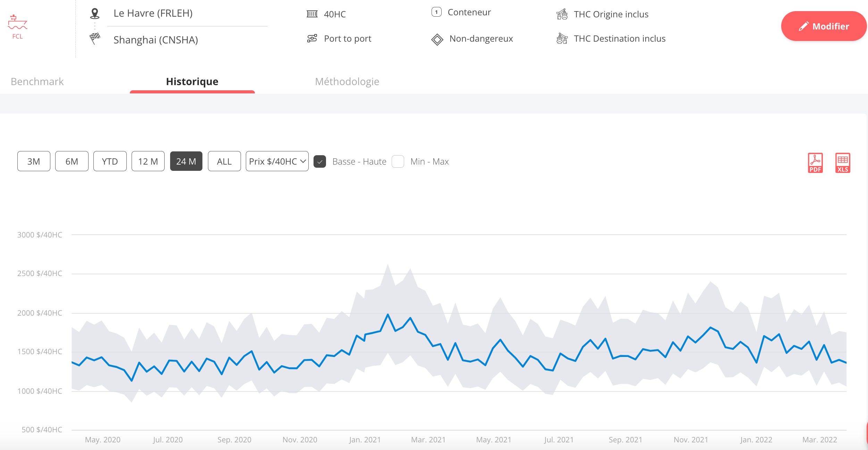This screenshot has height=450, width=868.
Task: Open the Méthodologie tab
Action: pyautogui.click(x=347, y=82)
